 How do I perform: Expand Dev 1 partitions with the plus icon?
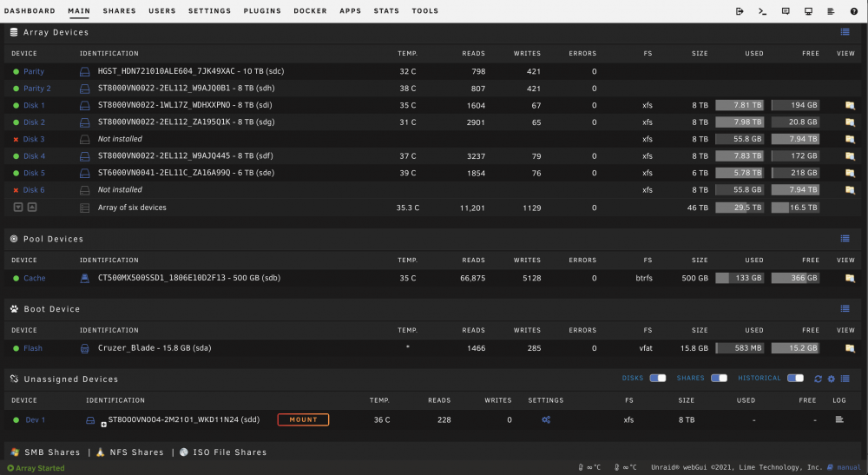(103, 425)
